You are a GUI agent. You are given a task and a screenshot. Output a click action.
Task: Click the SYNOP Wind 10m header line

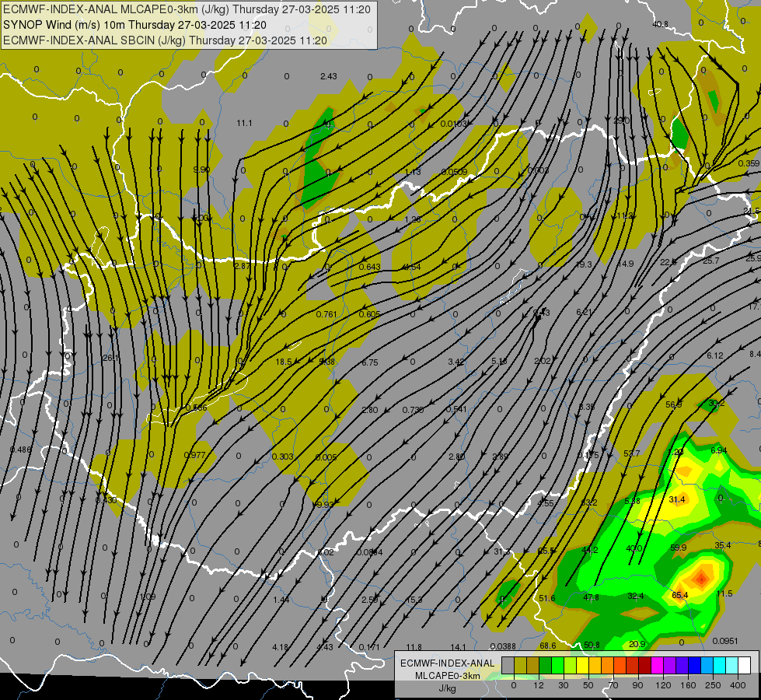tap(134, 25)
